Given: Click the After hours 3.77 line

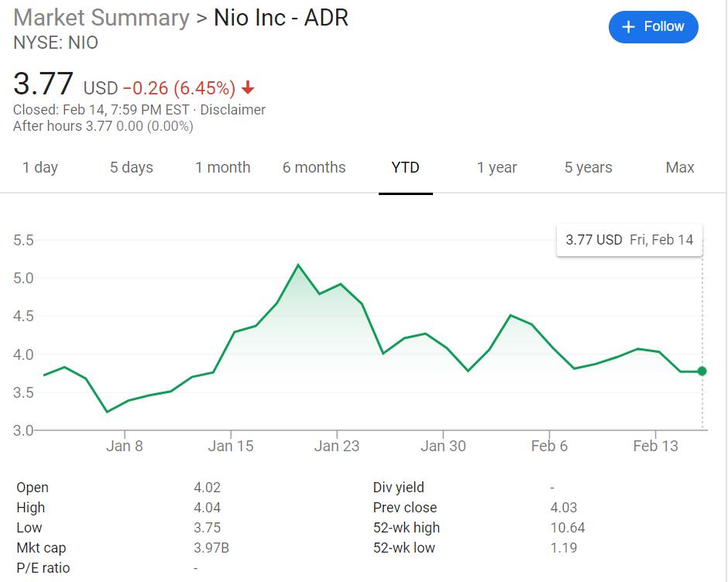Looking at the screenshot, I should [103, 126].
